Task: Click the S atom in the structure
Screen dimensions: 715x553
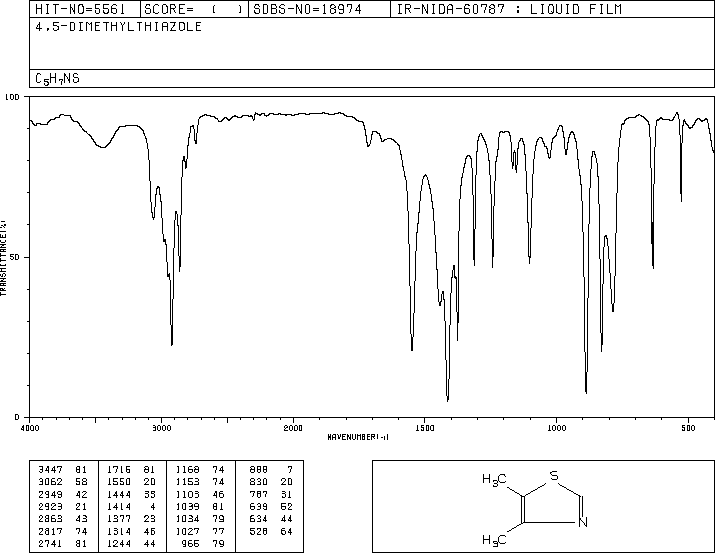Action: (x=554, y=476)
